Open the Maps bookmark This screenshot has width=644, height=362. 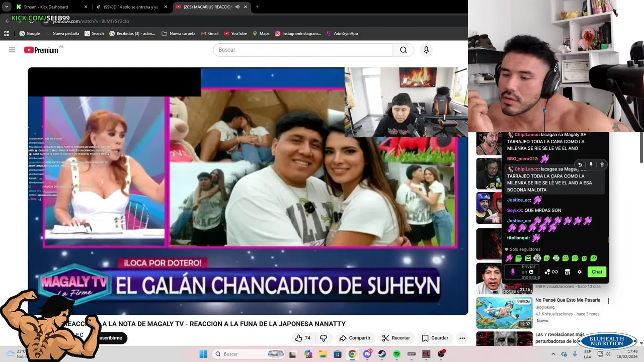pos(261,34)
